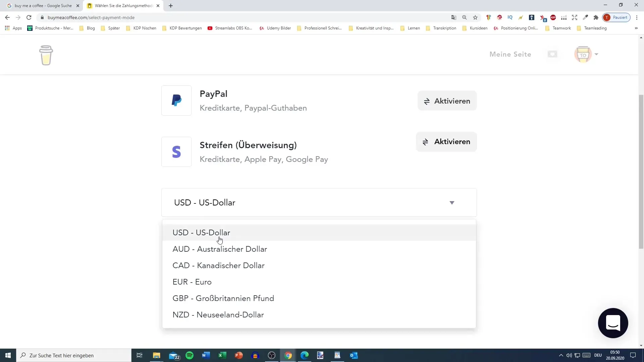Viewport: 644px width, 362px height.
Task: Click the Windows taskbar search box
Action: click(x=74, y=355)
